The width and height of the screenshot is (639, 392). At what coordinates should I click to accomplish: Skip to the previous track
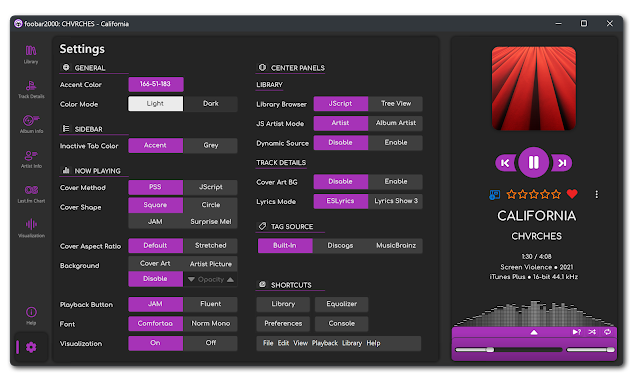[505, 163]
